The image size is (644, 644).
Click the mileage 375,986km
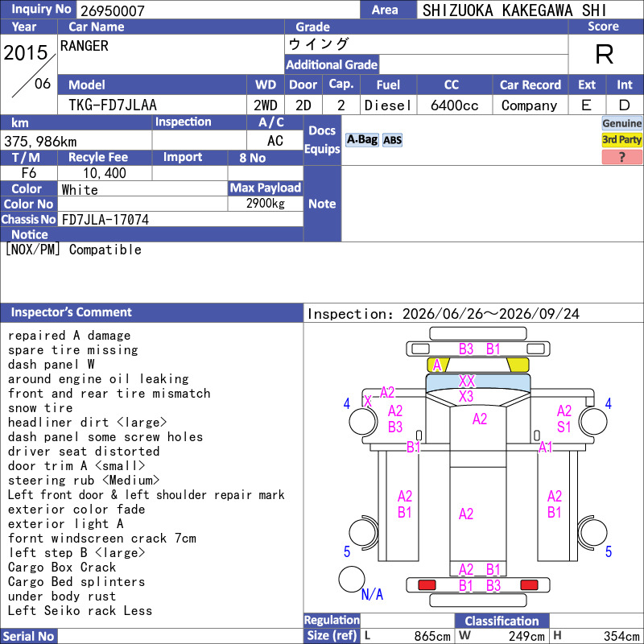(40, 142)
